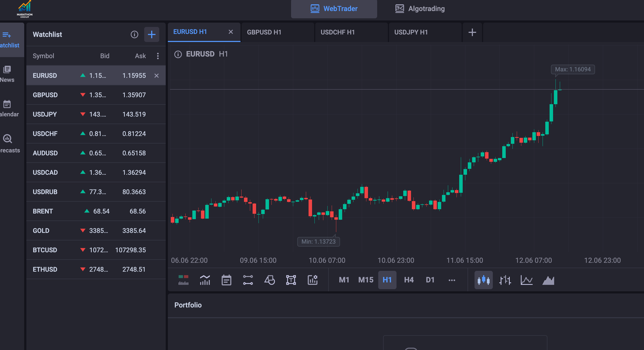This screenshot has height=350, width=644.
Task: Click the GOLD ask price 3385.64
Action: (x=134, y=231)
